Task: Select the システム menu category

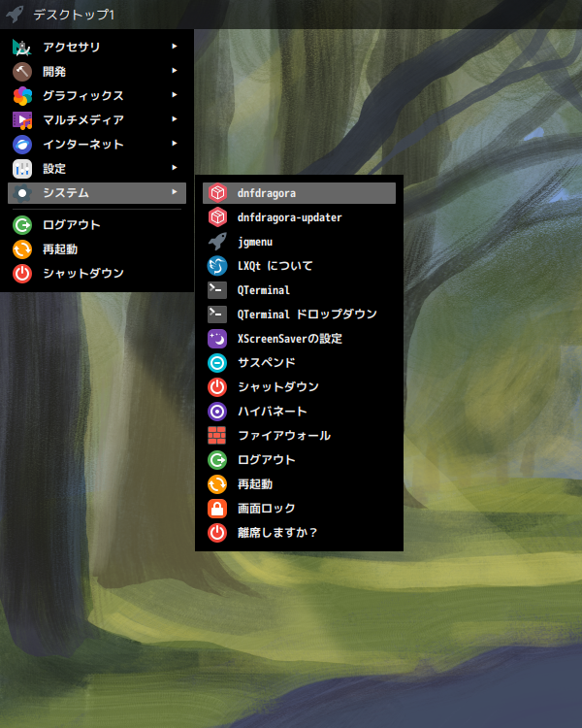Action: point(97,193)
